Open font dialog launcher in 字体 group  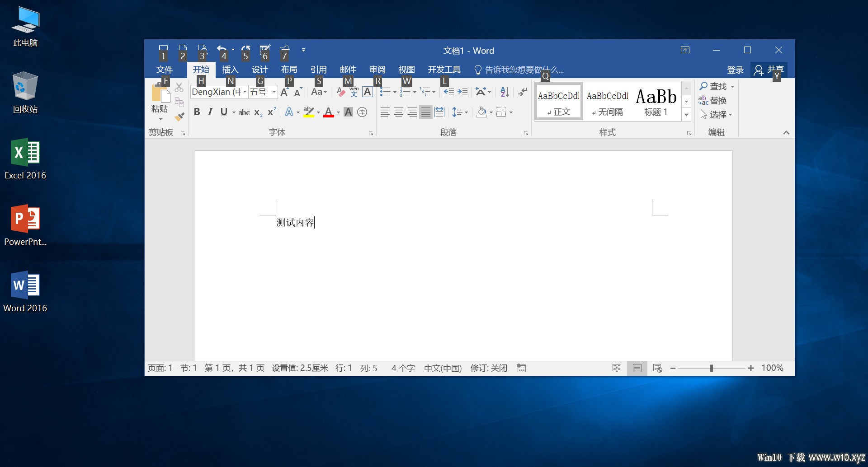point(371,133)
